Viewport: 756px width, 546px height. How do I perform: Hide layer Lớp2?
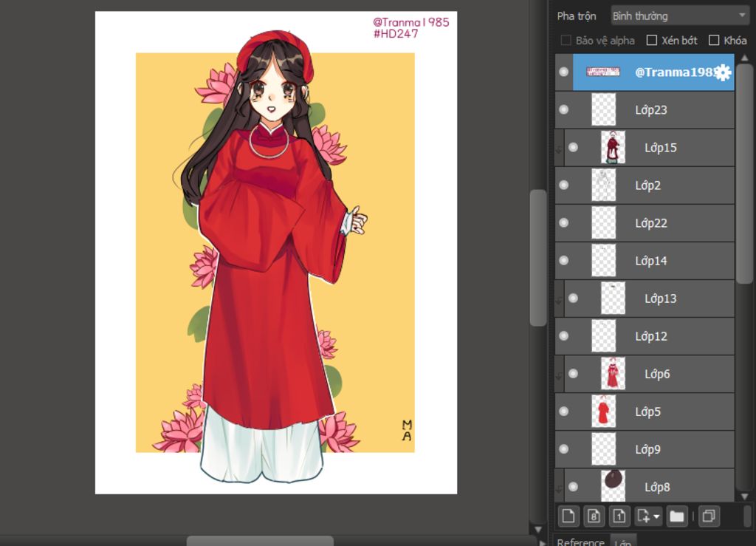coord(563,185)
